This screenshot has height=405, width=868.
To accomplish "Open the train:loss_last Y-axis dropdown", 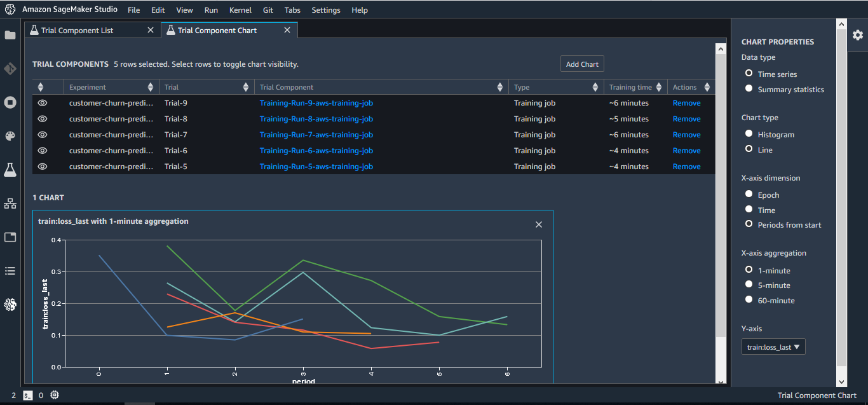I will [x=773, y=347].
